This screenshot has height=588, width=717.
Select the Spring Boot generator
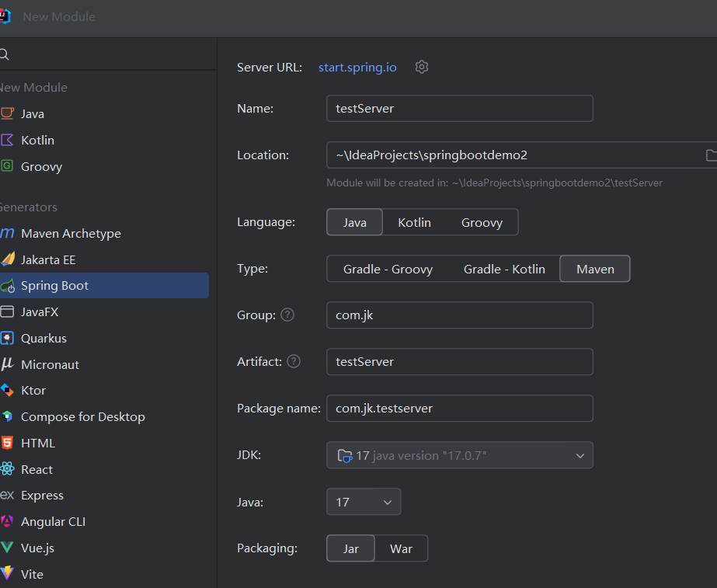point(104,286)
